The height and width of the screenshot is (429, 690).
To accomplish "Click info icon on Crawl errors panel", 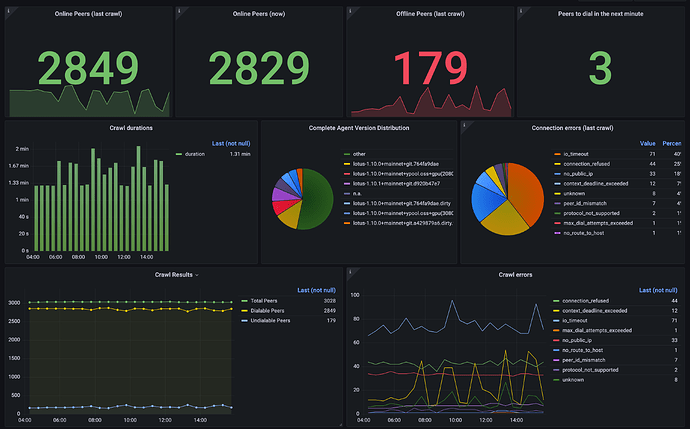I will coord(350,271).
